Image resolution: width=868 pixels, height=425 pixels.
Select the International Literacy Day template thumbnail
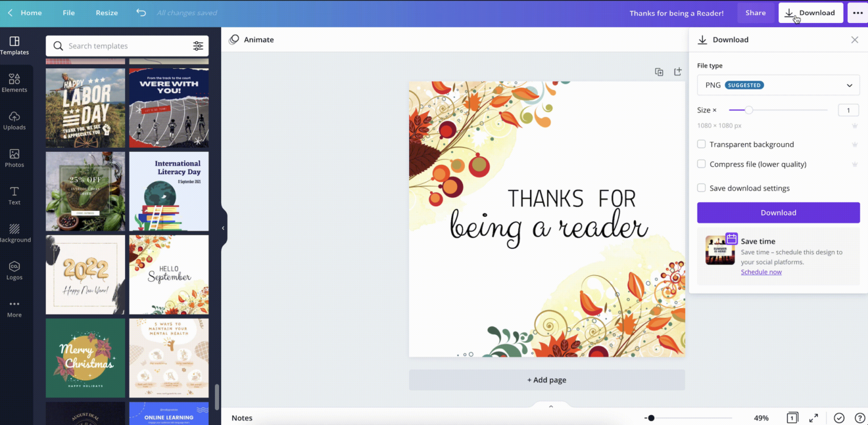(168, 191)
